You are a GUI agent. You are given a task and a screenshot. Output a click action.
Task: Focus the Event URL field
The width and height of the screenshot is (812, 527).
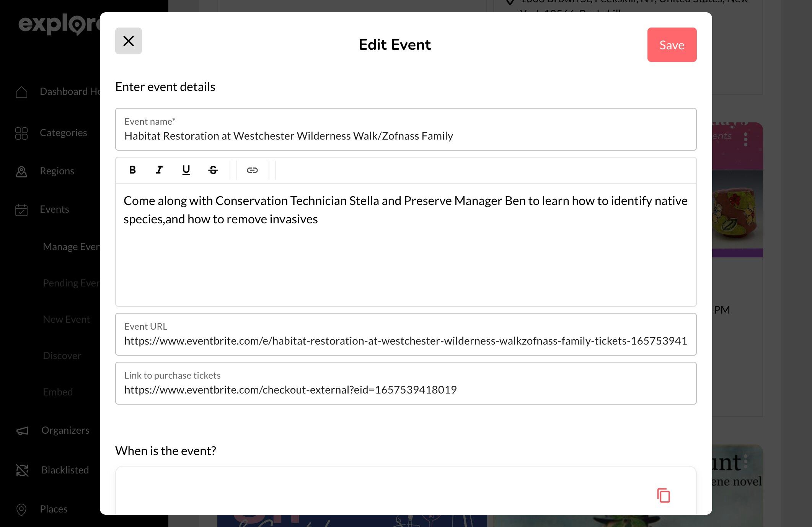(406, 340)
